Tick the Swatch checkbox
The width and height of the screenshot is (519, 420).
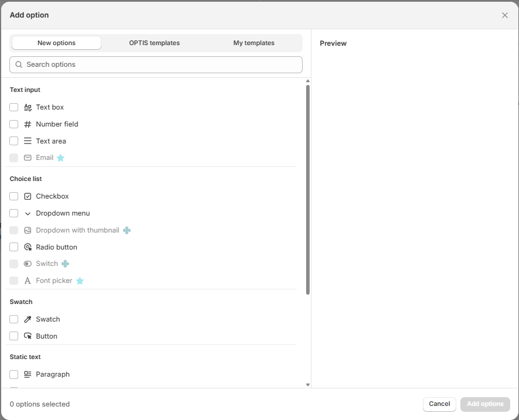14,319
